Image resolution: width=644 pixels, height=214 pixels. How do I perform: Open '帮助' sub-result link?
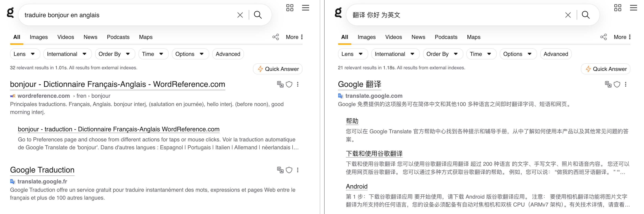tap(352, 121)
